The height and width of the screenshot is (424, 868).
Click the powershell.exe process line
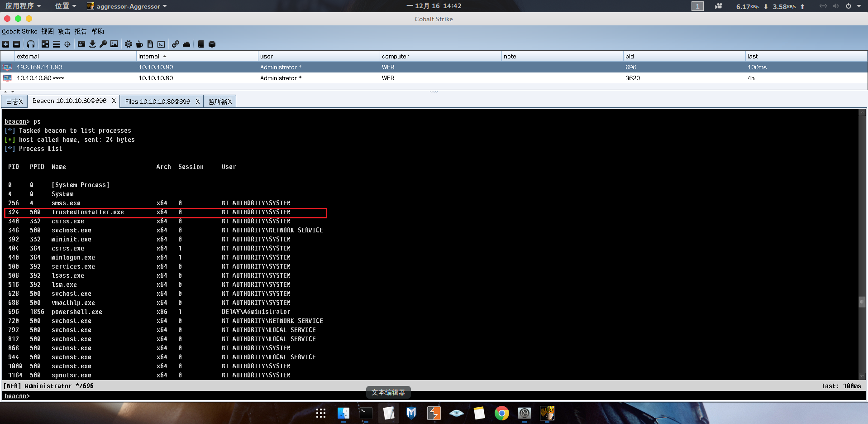click(149, 312)
